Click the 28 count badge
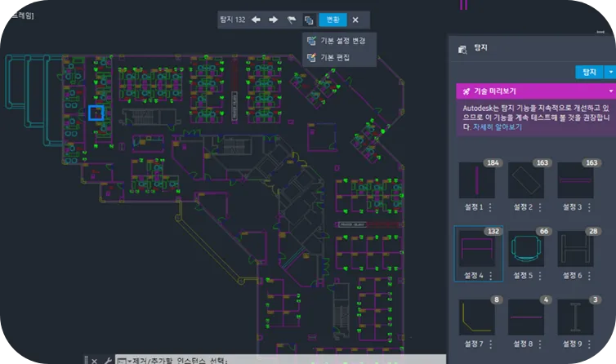This screenshot has height=364, width=616. (x=593, y=231)
